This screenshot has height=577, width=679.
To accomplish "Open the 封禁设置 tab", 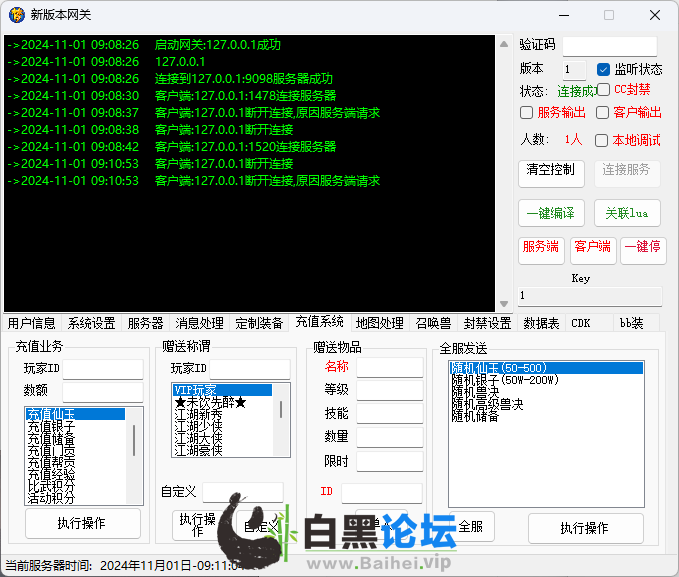I will click(x=487, y=323).
